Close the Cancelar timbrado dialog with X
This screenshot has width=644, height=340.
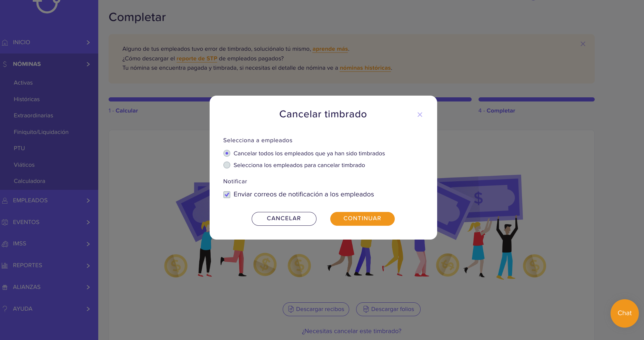420,115
